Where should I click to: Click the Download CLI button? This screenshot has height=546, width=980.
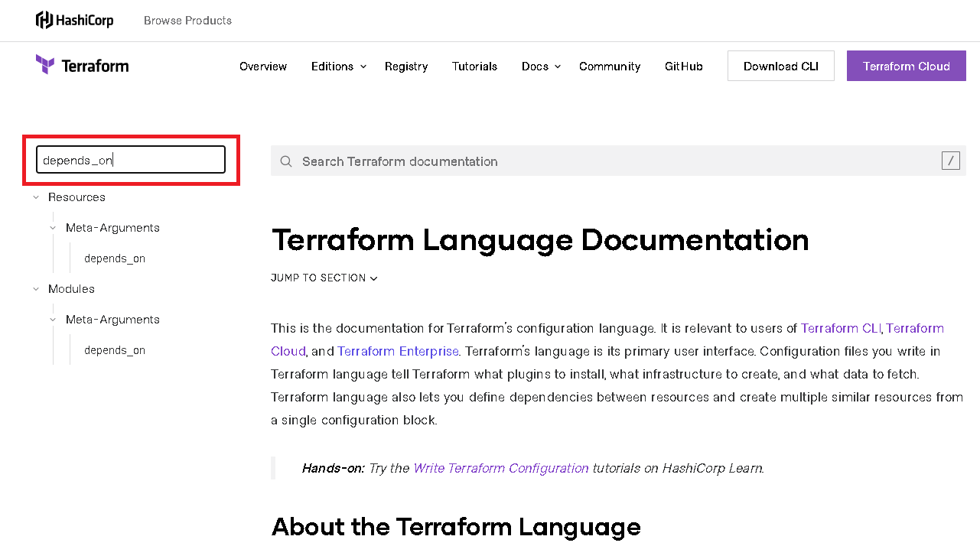(781, 67)
